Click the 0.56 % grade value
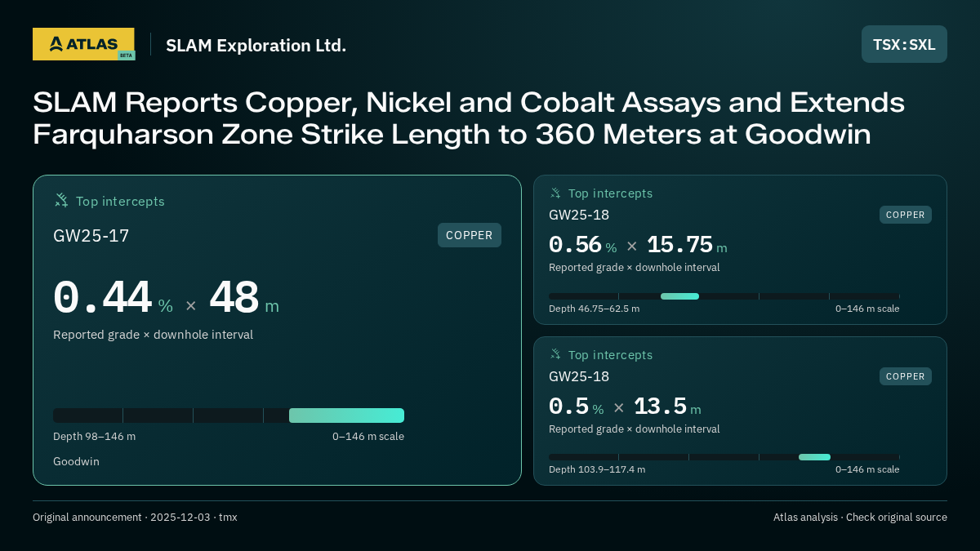 tap(582, 245)
